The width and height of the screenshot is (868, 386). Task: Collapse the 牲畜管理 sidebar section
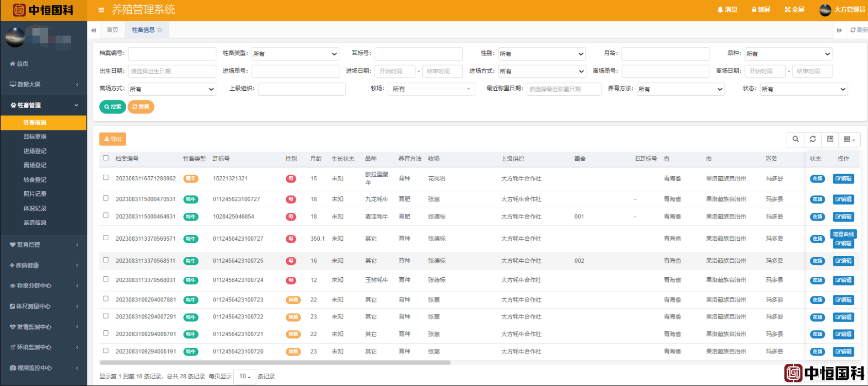[44, 105]
